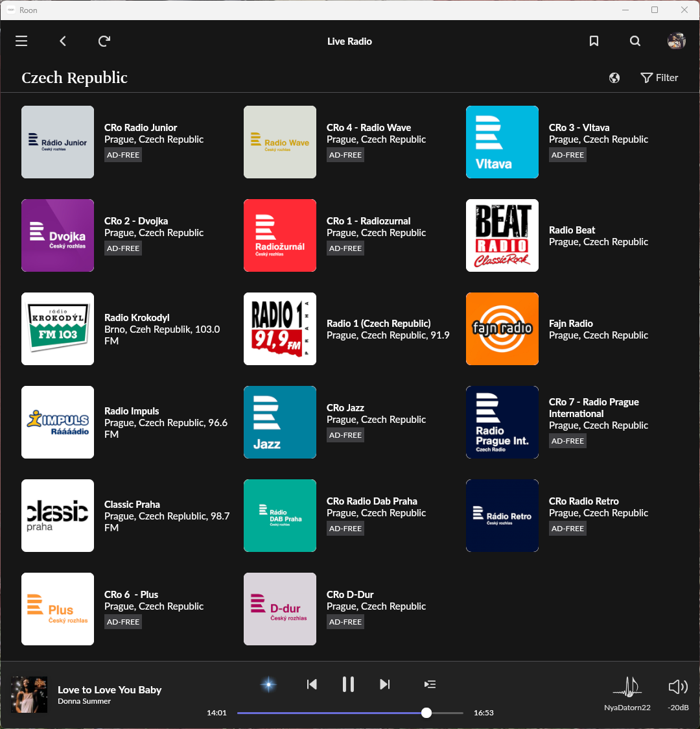Click the 16:53 track duration
The width and height of the screenshot is (700, 729).
pos(484,713)
